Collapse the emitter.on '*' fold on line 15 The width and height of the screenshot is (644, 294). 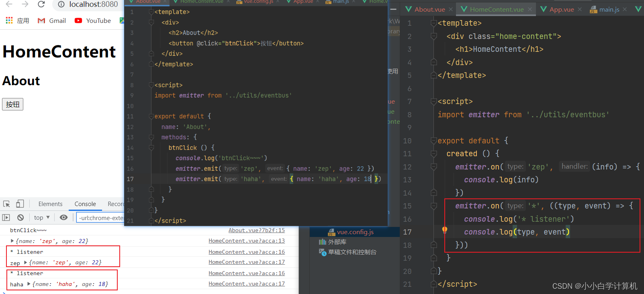[x=434, y=206]
